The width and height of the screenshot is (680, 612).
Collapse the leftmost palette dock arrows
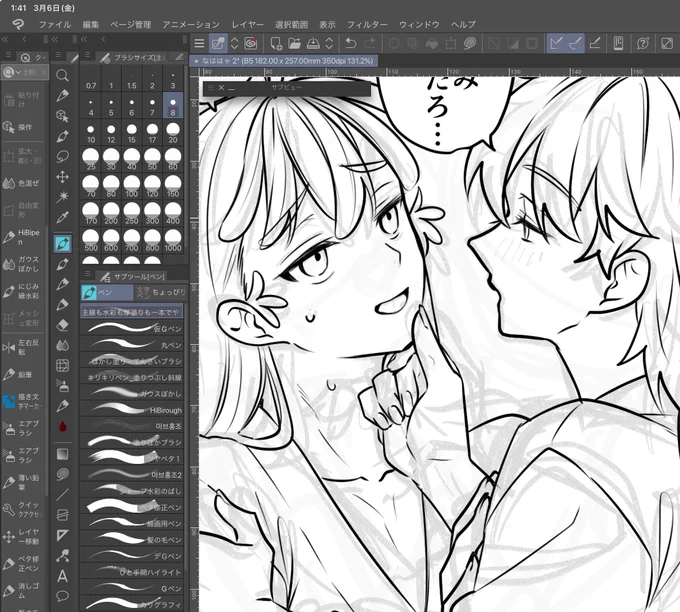pos(6,39)
